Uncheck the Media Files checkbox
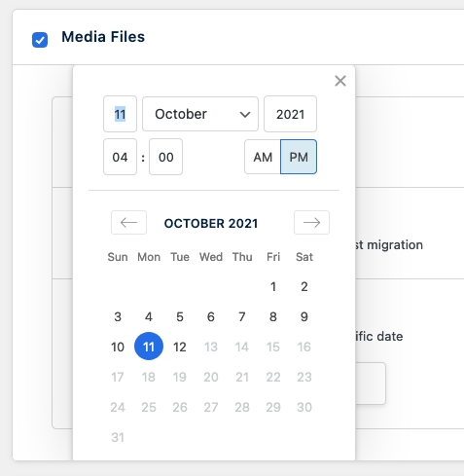Viewport: 464px width, 476px height. [x=40, y=40]
